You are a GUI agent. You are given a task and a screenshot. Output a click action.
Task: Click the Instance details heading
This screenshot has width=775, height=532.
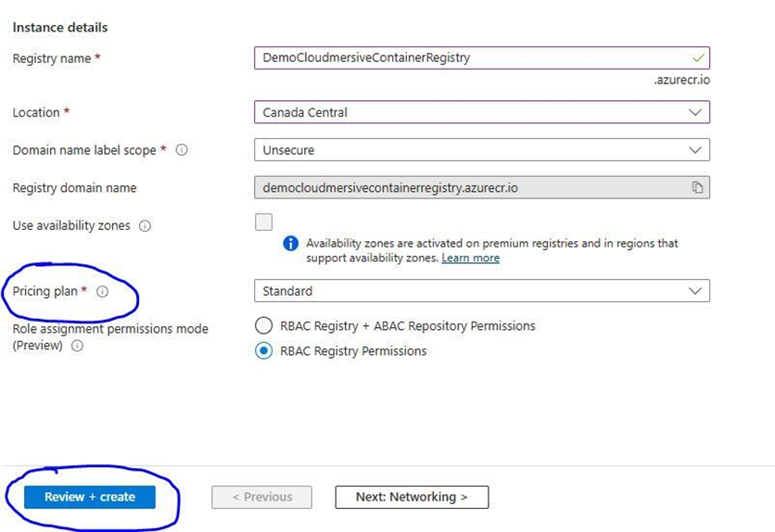tap(60, 27)
